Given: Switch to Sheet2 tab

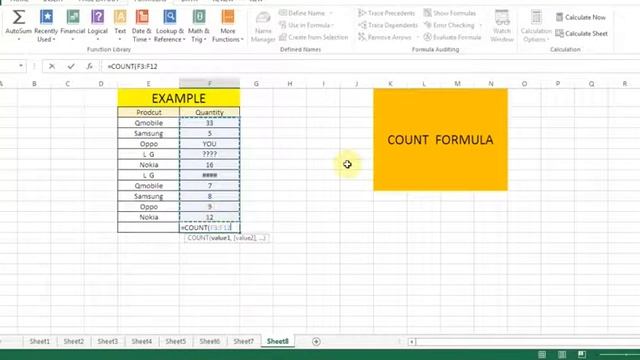Looking at the screenshot, I should [73, 341].
